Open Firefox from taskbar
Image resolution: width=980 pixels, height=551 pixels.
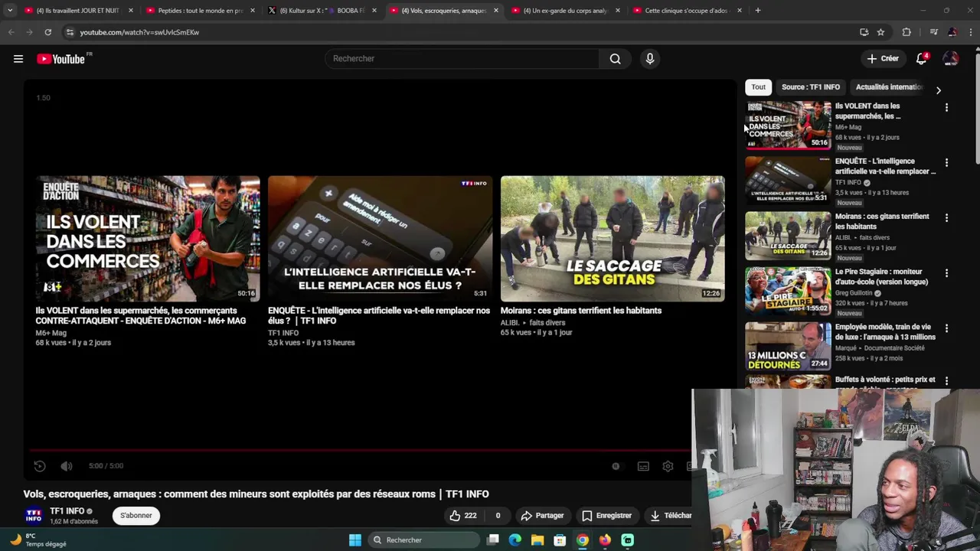[605, 540]
